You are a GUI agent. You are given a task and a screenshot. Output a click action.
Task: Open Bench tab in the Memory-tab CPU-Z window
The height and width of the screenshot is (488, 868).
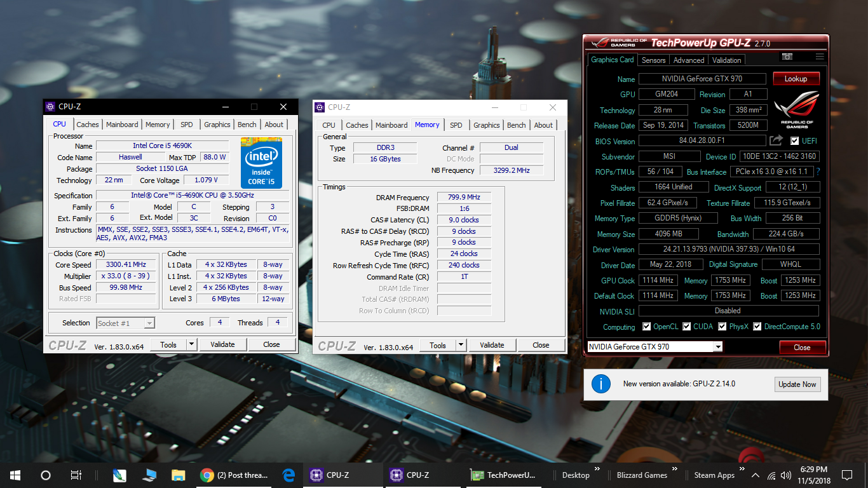click(517, 125)
